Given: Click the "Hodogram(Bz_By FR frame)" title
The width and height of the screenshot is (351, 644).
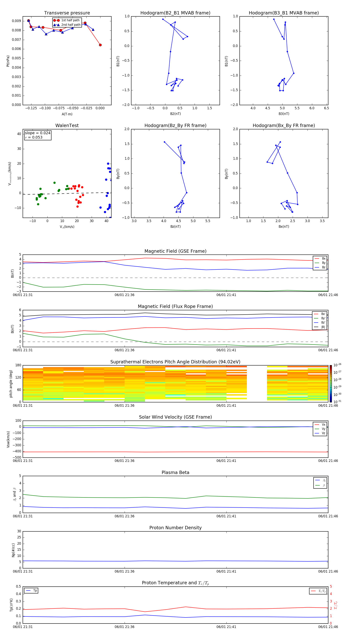Looking at the screenshot, I should [x=175, y=125].
